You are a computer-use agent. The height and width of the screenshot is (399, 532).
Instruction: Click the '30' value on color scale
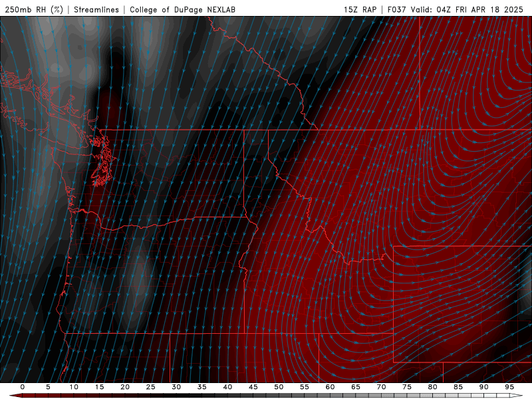[x=176, y=387]
